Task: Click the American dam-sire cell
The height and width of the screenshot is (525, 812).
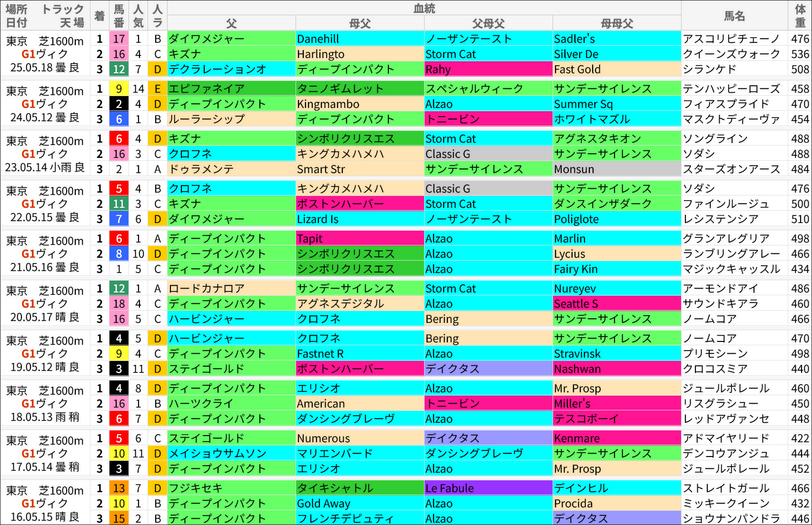Action: coord(360,404)
